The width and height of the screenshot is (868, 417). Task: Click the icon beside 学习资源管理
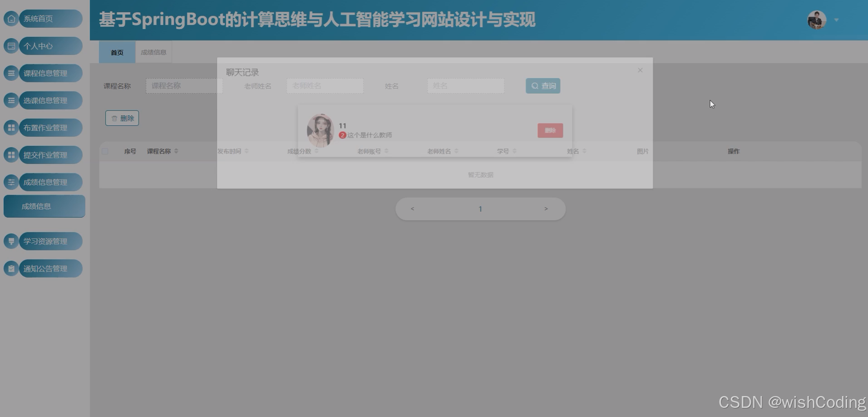pyautogui.click(x=11, y=241)
